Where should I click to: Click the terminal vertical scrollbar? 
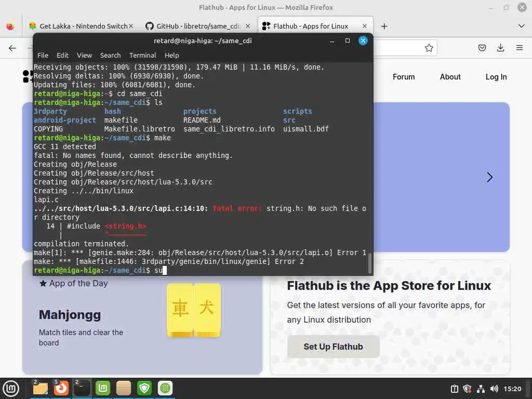(370, 262)
